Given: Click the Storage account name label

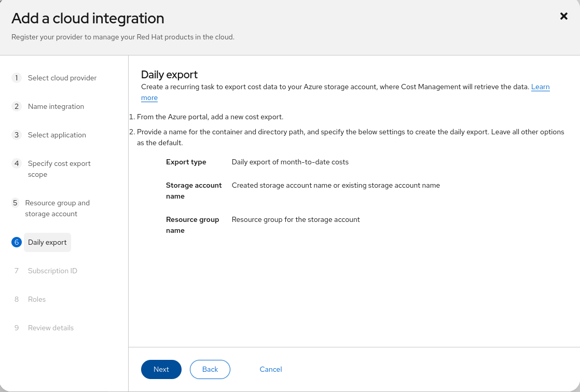Looking at the screenshot, I should pos(194,190).
